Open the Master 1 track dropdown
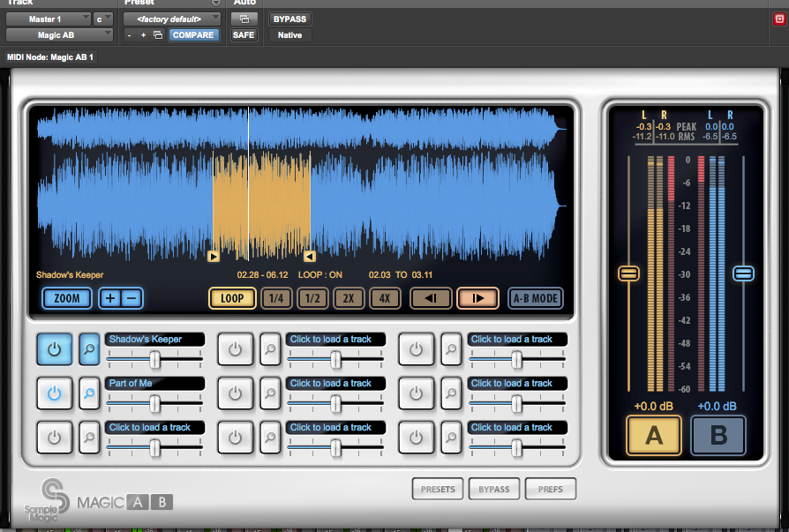The image size is (789, 532). tap(49, 19)
